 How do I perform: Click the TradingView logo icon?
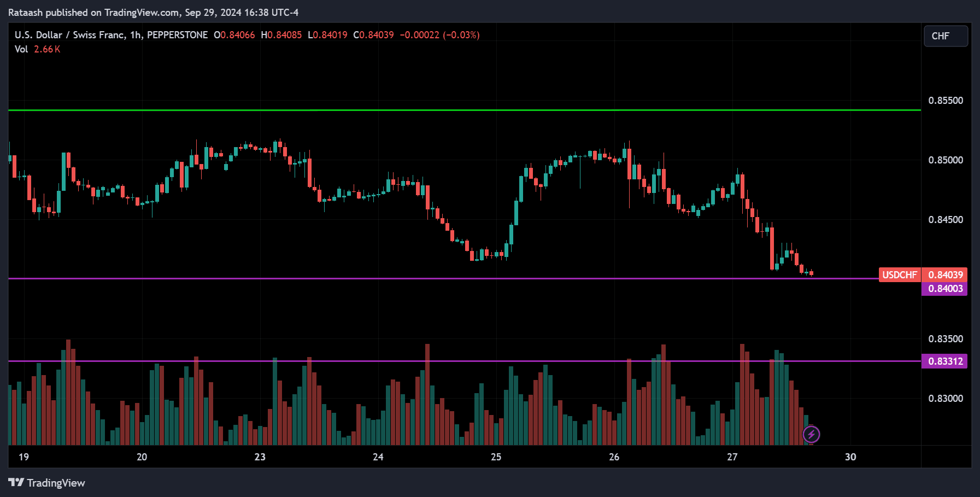(16, 482)
